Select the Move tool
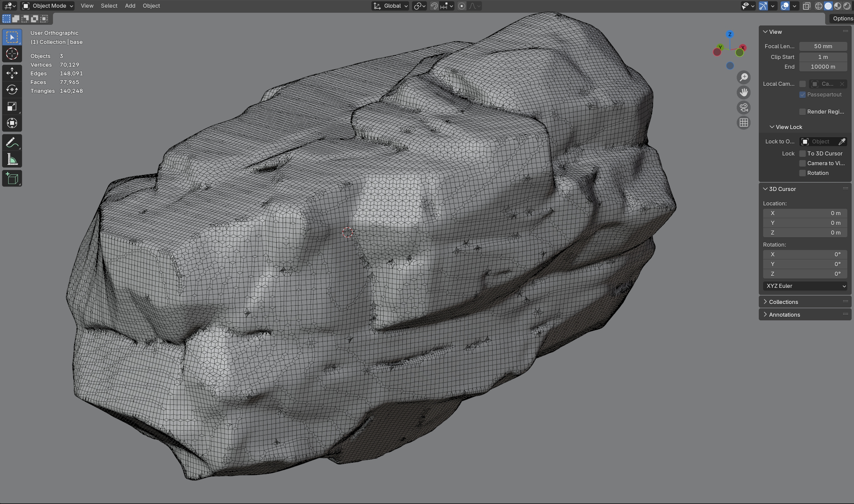854x504 pixels. coord(12,73)
